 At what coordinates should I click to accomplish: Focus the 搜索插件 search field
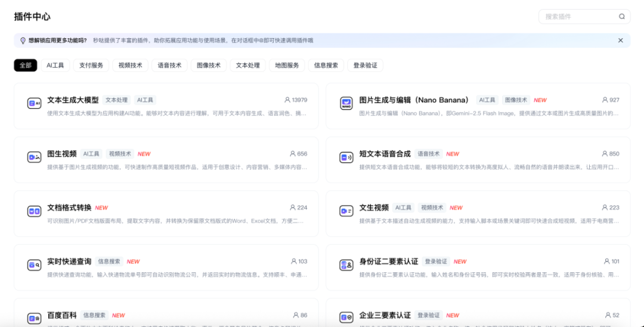click(x=578, y=17)
